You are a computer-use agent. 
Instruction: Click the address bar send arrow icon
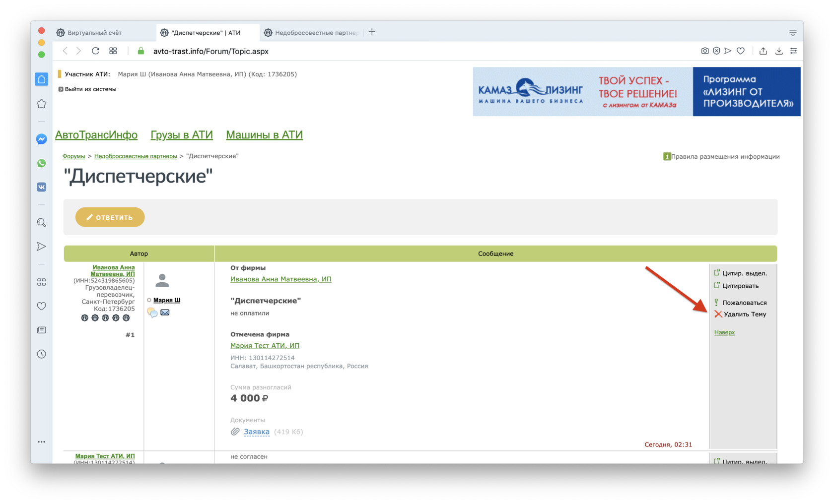coord(728,51)
